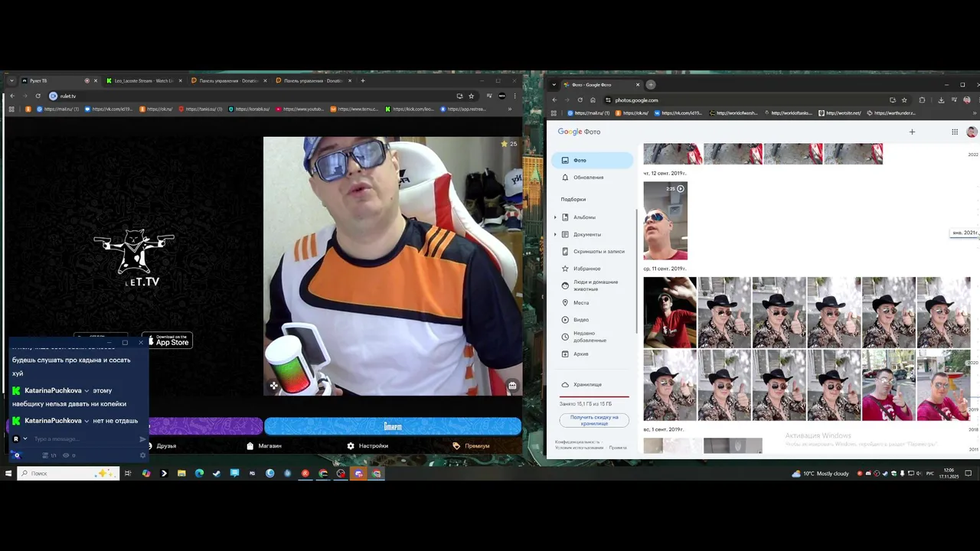Open Места in Google Photos
Screen dimensions: 980x551
coord(593,302)
